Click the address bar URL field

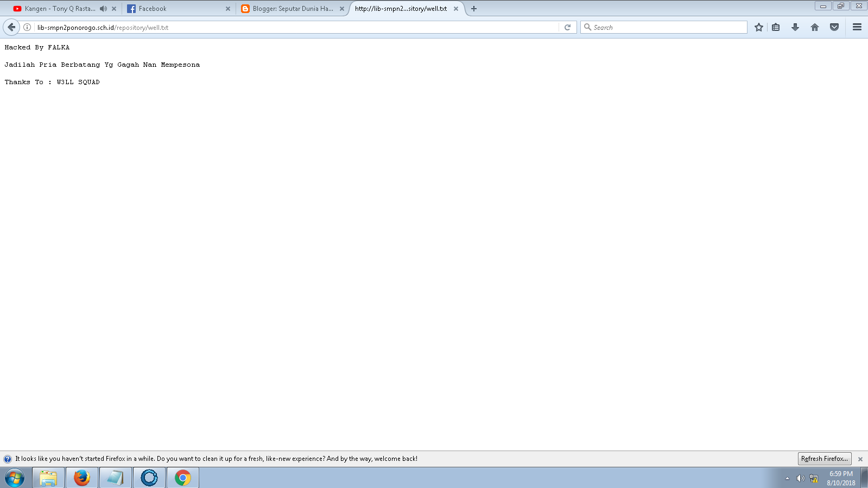pyautogui.click(x=296, y=27)
